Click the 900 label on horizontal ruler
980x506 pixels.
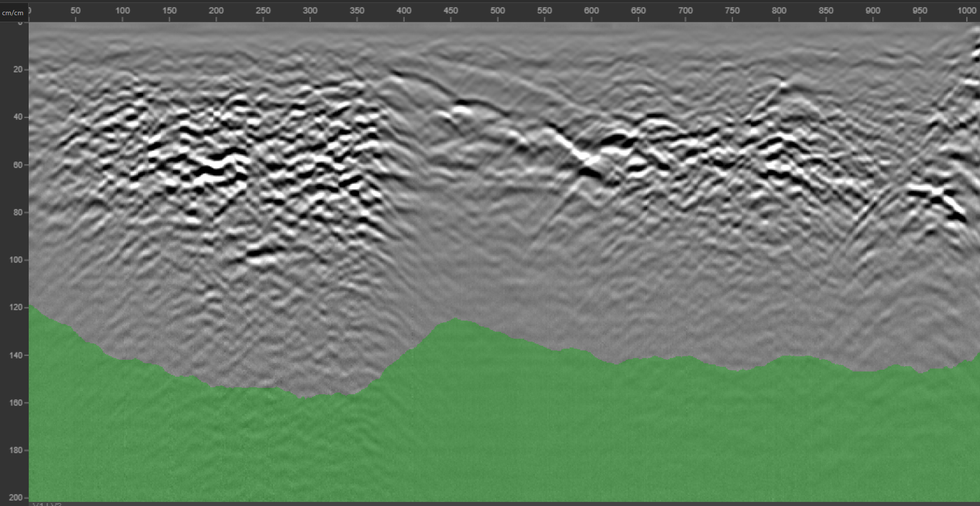click(873, 11)
